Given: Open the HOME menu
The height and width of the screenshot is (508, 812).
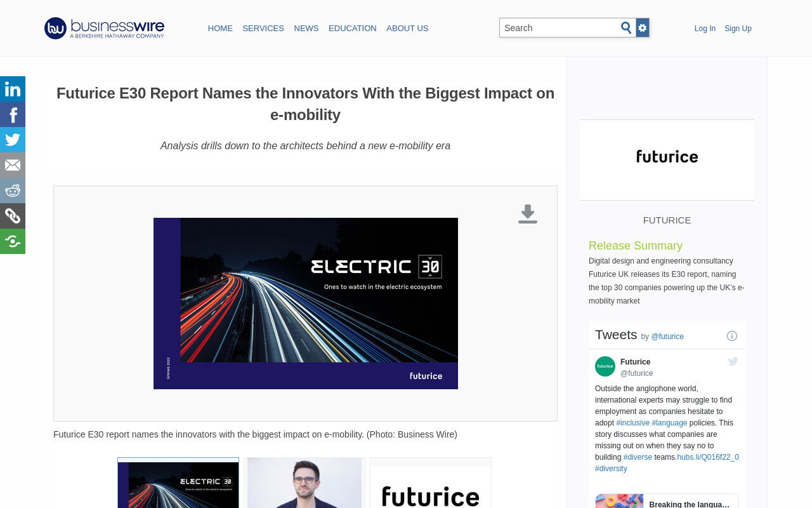Looking at the screenshot, I should click(220, 29).
